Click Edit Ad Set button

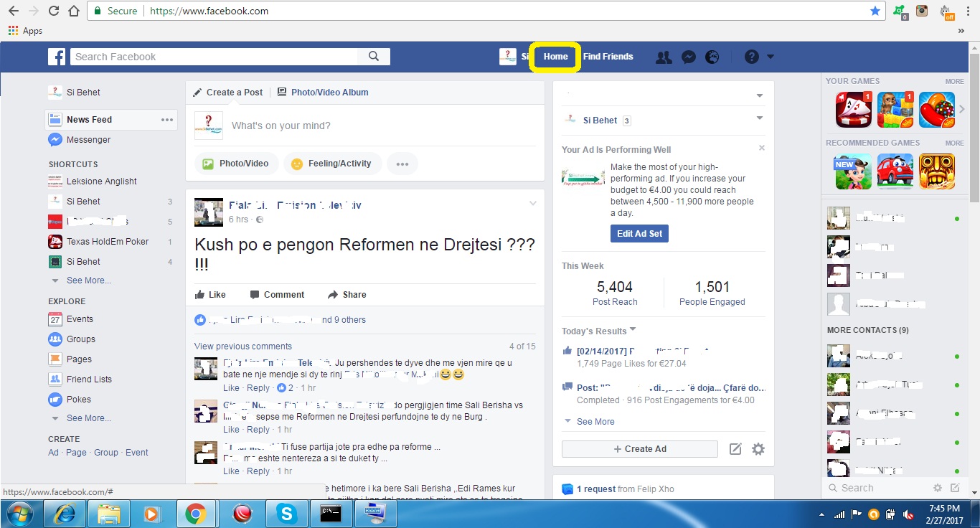[x=639, y=234]
